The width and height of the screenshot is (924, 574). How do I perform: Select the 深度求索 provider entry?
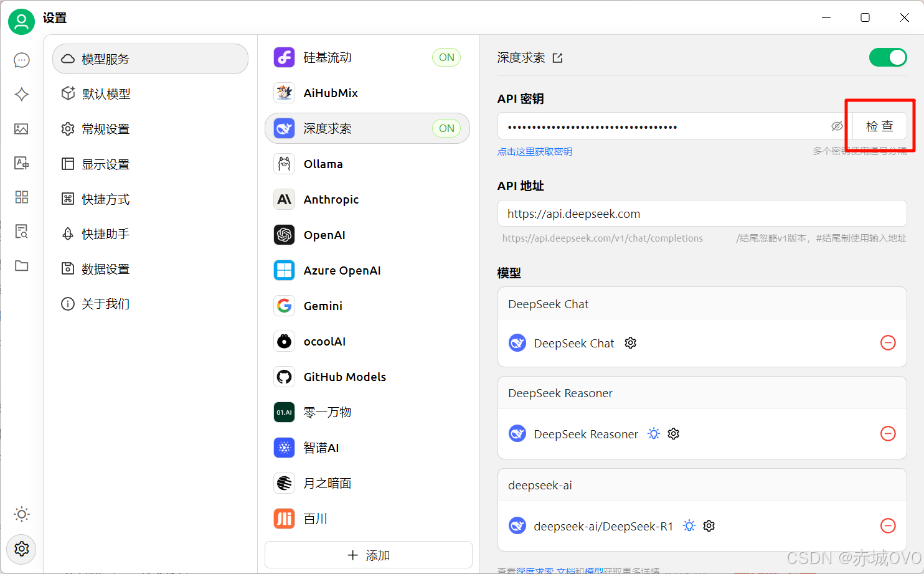coord(367,128)
